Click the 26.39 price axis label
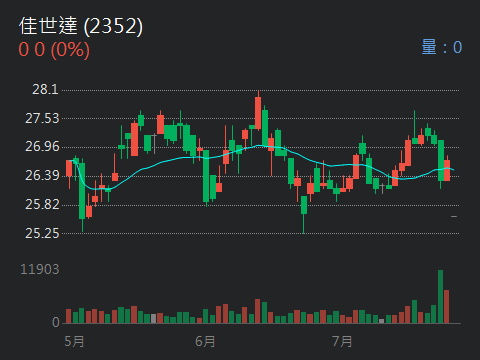 42,175
